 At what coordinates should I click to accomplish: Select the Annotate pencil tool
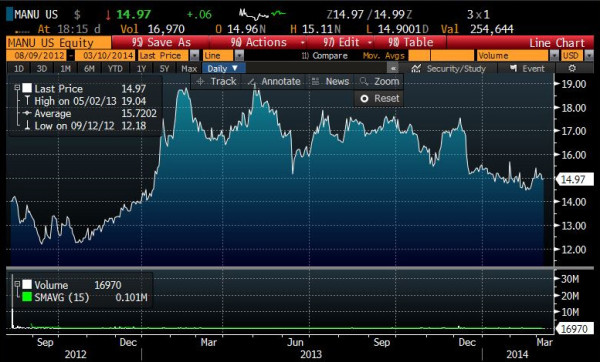(274, 82)
